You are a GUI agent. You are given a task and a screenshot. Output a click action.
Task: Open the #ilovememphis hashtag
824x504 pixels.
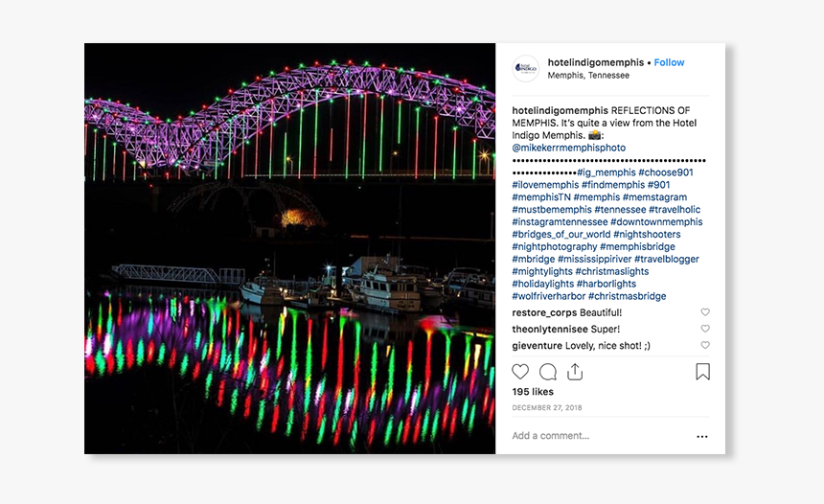(x=545, y=185)
